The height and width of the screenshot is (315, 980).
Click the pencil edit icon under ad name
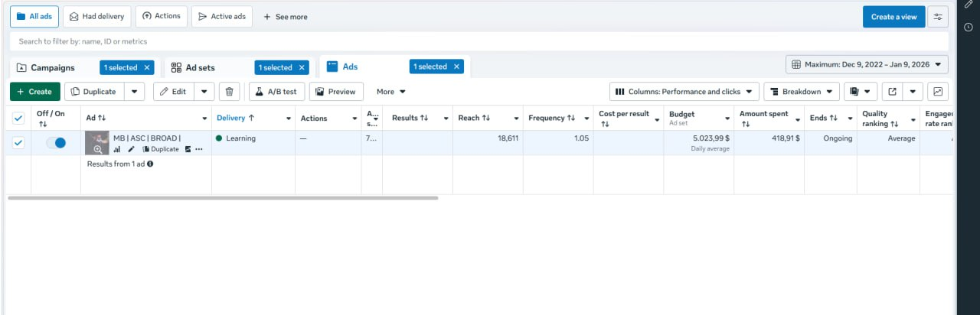(131, 149)
